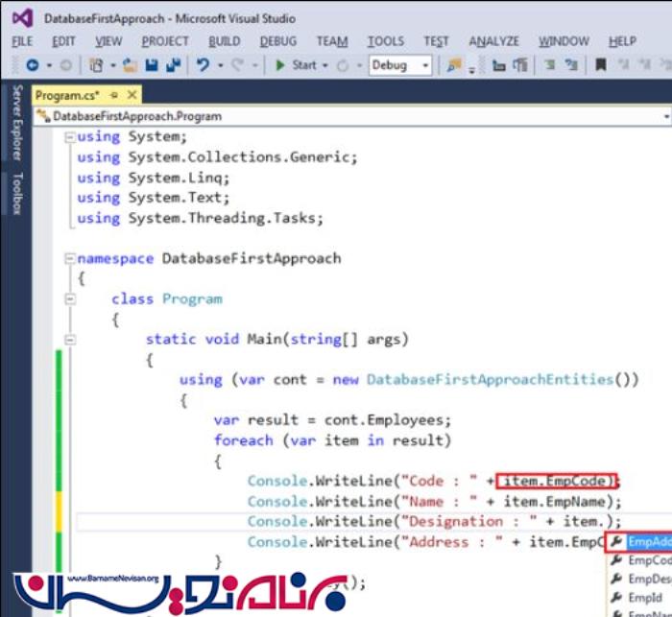Click the Visual Studio logo icon

(x=21, y=17)
